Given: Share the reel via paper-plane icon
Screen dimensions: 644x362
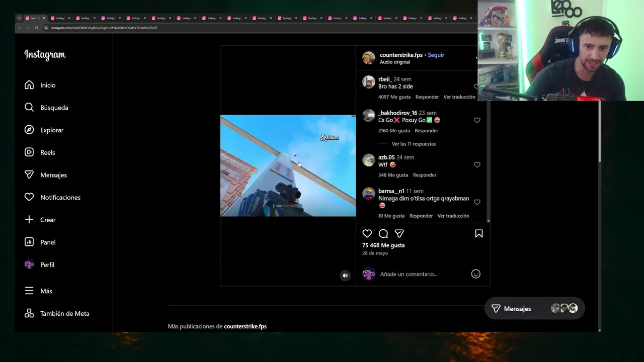Looking at the screenshot, I should point(399,233).
